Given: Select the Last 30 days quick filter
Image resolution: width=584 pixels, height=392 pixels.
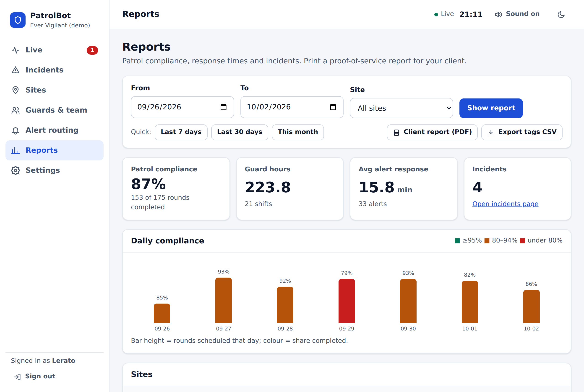Looking at the screenshot, I should 240,132.
